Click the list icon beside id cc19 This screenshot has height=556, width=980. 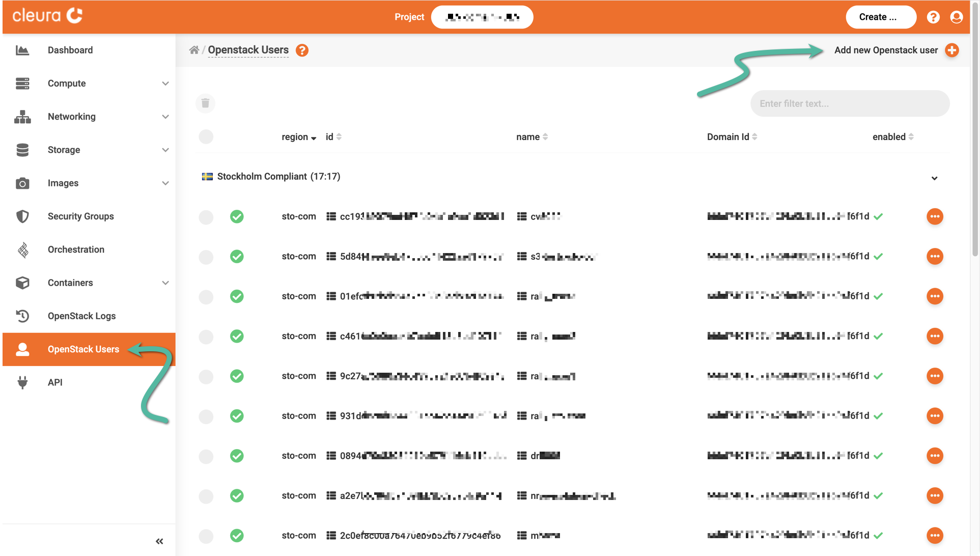click(331, 216)
